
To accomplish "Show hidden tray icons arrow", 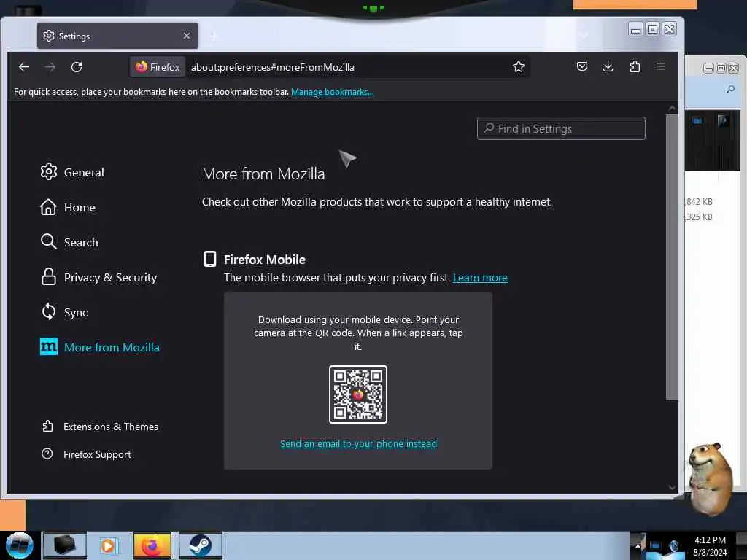I will tap(638, 545).
